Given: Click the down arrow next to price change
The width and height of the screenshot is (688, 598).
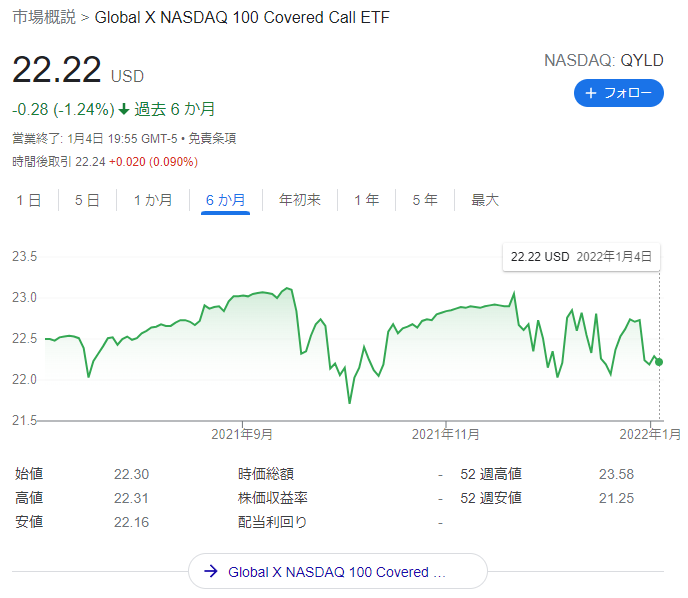Looking at the screenshot, I should (x=124, y=109).
